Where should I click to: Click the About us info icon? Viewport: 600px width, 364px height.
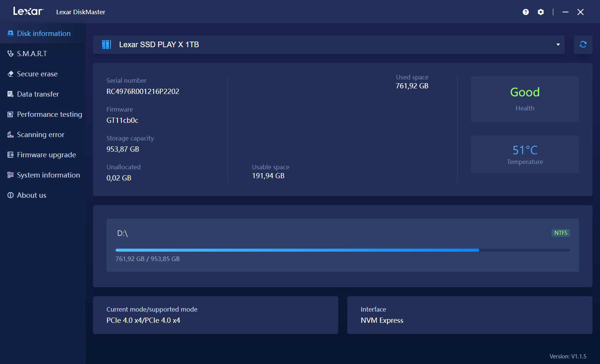tap(10, 195)
